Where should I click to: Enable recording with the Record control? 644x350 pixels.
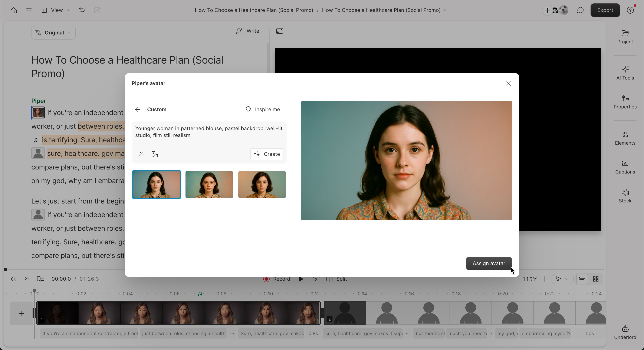tap(277, 279)
